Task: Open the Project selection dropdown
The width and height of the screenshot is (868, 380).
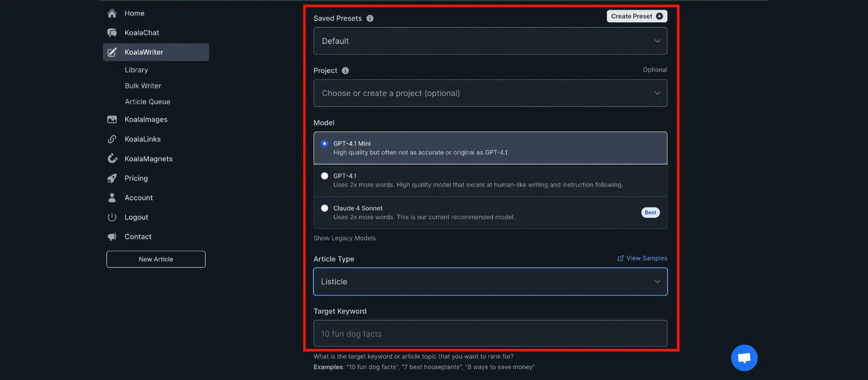Action: click(x=490, y=93)
